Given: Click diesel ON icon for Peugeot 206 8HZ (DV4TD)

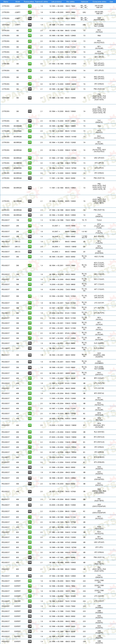Looking at the screenshot, I should coord(30,237).
